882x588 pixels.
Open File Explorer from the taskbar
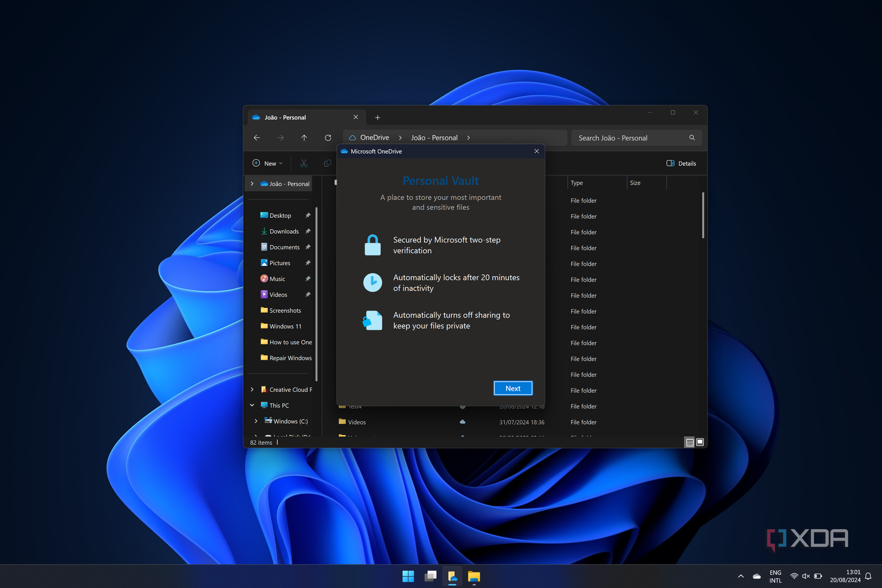pyautogui.click(x=474, y=577)
